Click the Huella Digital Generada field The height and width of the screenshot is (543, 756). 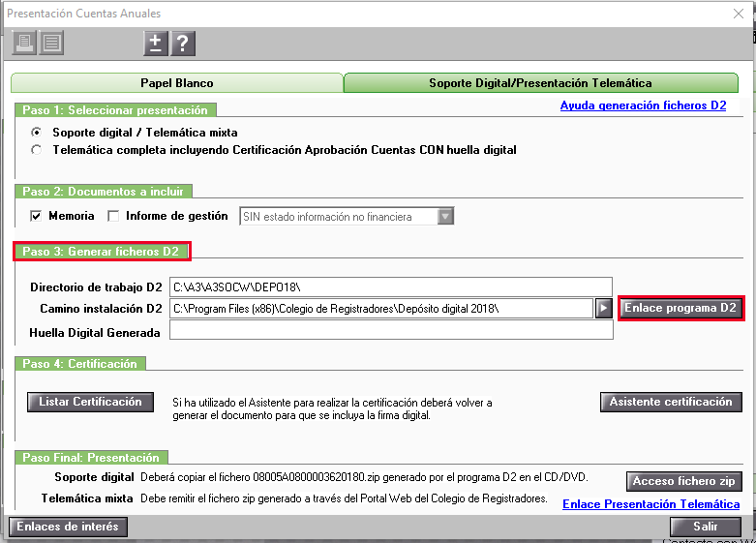(x=391, y=330)
